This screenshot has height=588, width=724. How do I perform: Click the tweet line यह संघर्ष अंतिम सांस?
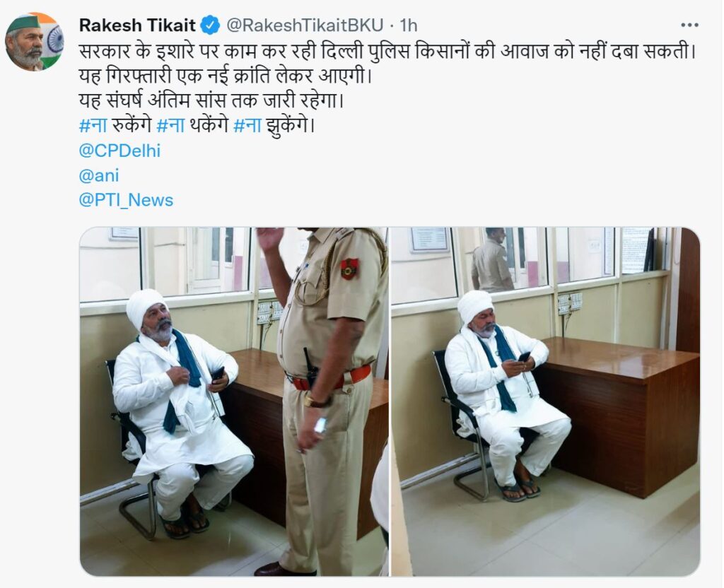tap(211, 100)
